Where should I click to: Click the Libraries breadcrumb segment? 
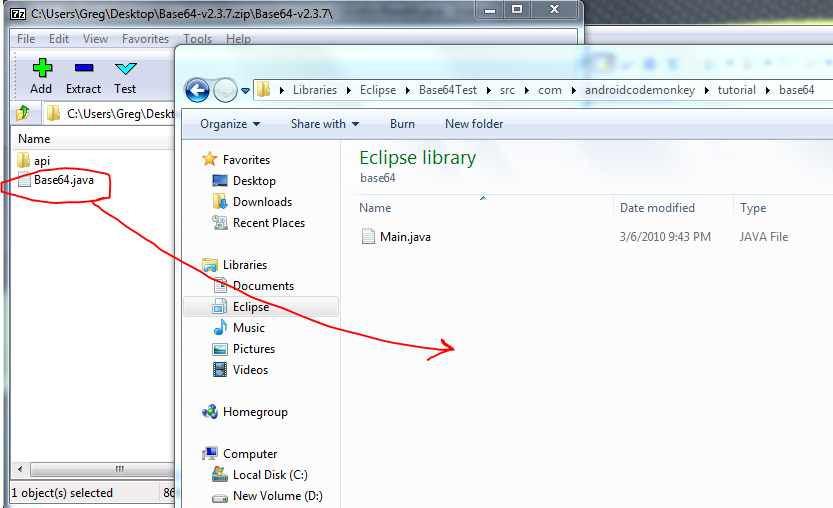[x=314, y=90]
